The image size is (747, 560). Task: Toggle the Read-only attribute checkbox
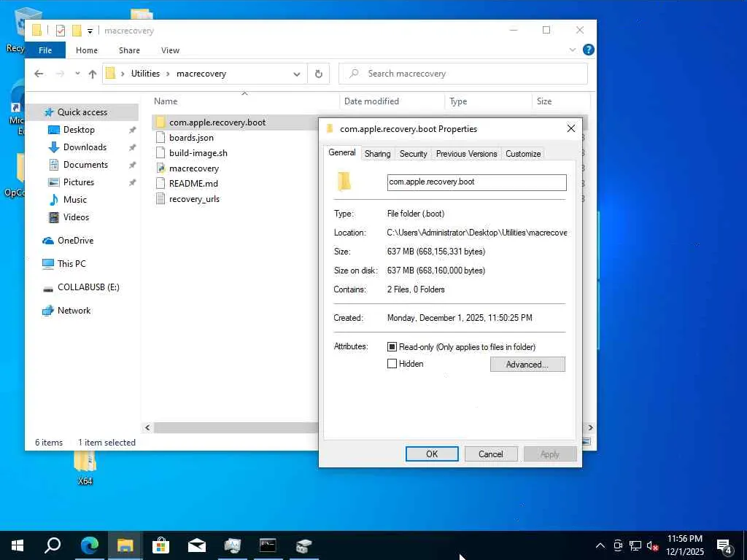coord(392,347)
